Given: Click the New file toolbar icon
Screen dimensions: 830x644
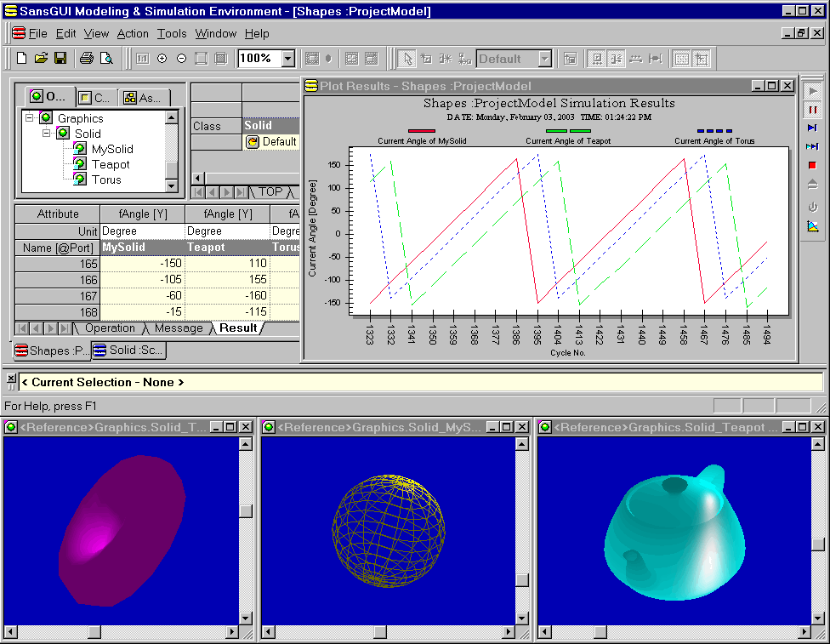Looking at the screenshot, I should (x=22, y=59).
